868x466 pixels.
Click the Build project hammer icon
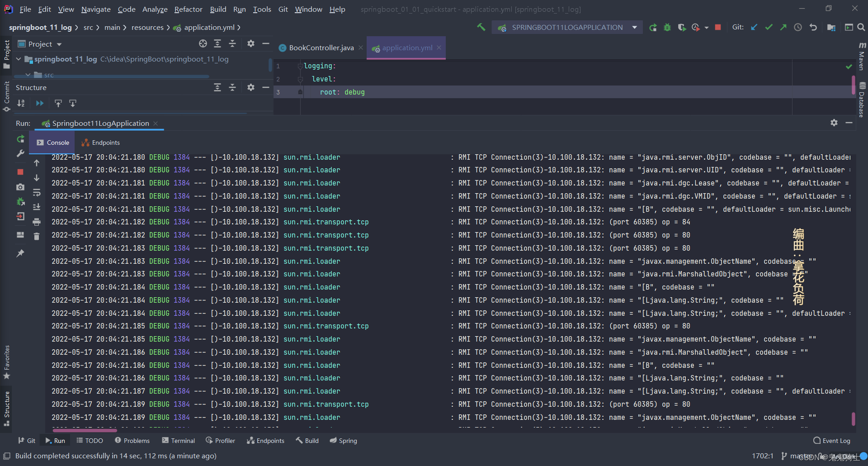481,27
